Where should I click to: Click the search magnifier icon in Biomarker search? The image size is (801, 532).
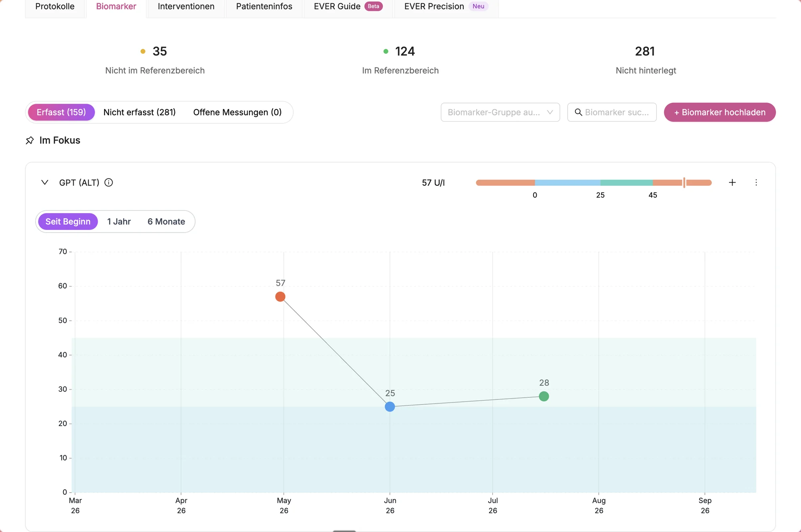[x=578, y=112]
